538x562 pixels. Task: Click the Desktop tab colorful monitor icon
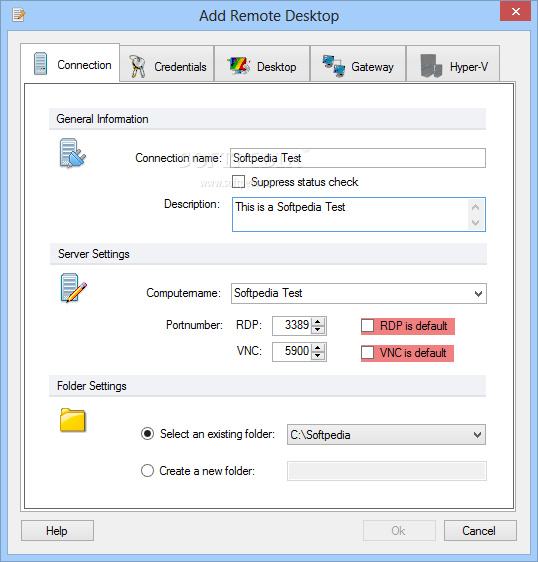[x=239, y=66]
